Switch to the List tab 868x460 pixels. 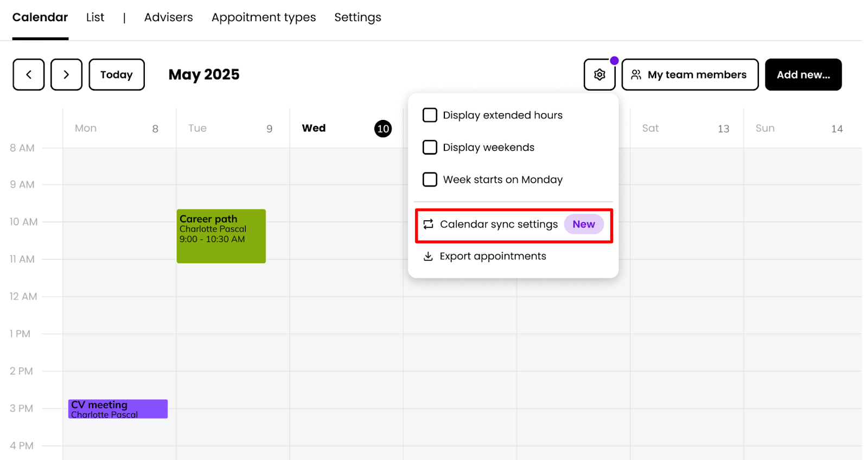[x=95, y=17]
